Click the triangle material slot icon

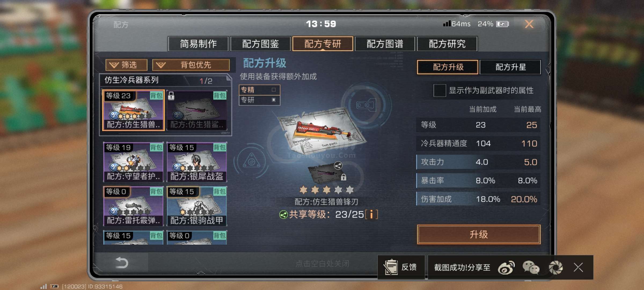[x=251, y=161]
